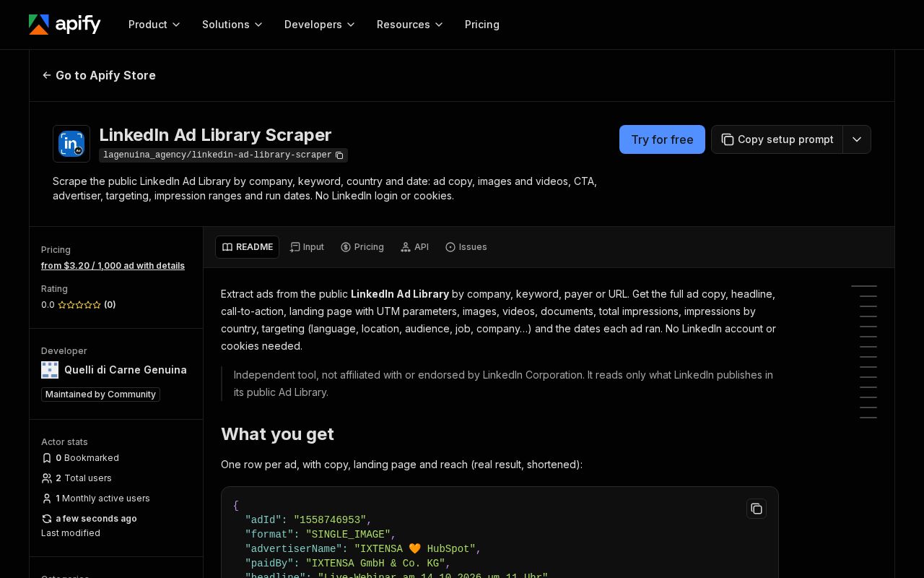Select the README tab

point(248,247)
